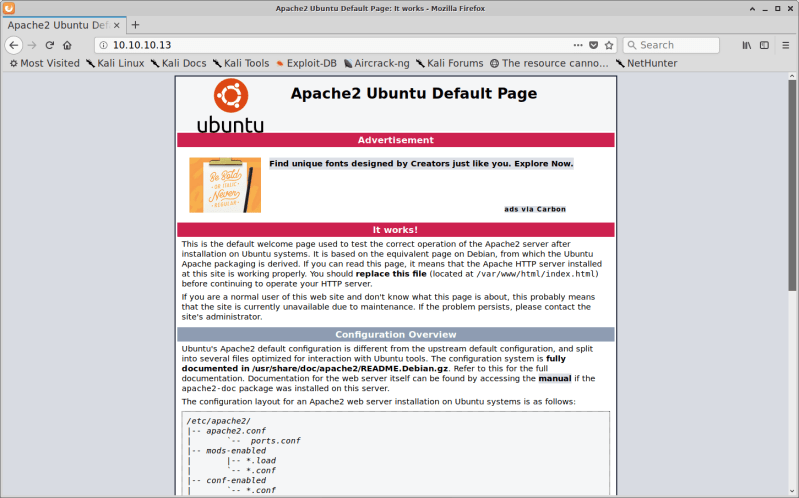Save page to Pocket icon
This screenshot has width=799, height=498.
[x=593, y=45]
